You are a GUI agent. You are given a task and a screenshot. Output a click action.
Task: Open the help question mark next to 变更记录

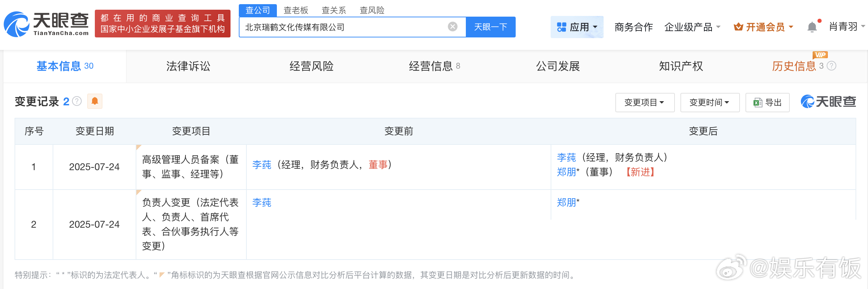coord(77,101)
